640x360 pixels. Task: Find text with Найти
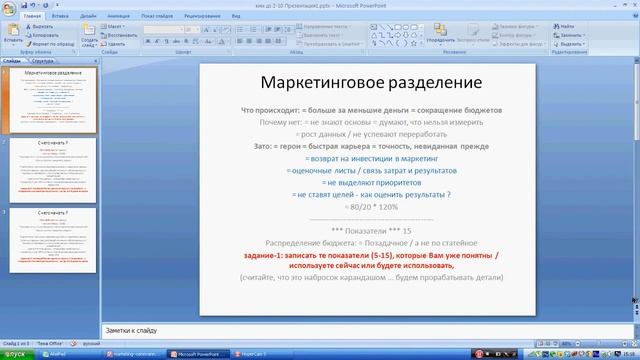(564, 27)
